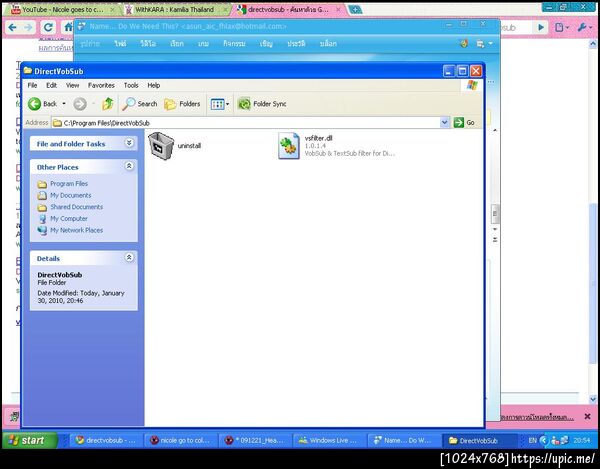Switch to Windows Live taskbar item
The width and height of the screenshot is (600, 469).
[329, 440]
